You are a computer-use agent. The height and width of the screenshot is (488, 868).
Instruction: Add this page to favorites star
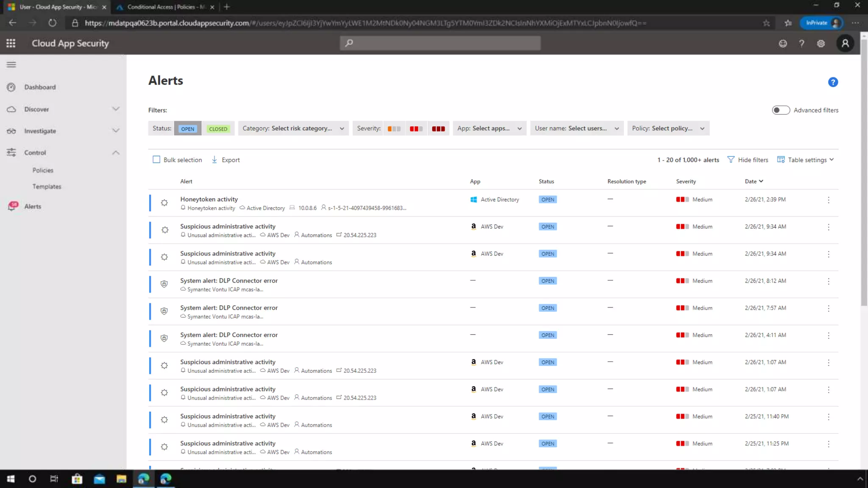(x=766, y=23)
